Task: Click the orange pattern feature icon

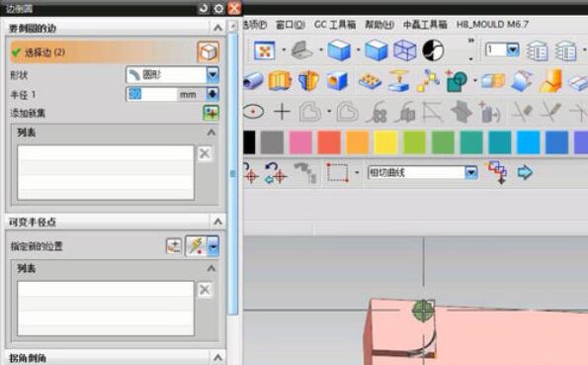Action: click(x=370, y=80)
